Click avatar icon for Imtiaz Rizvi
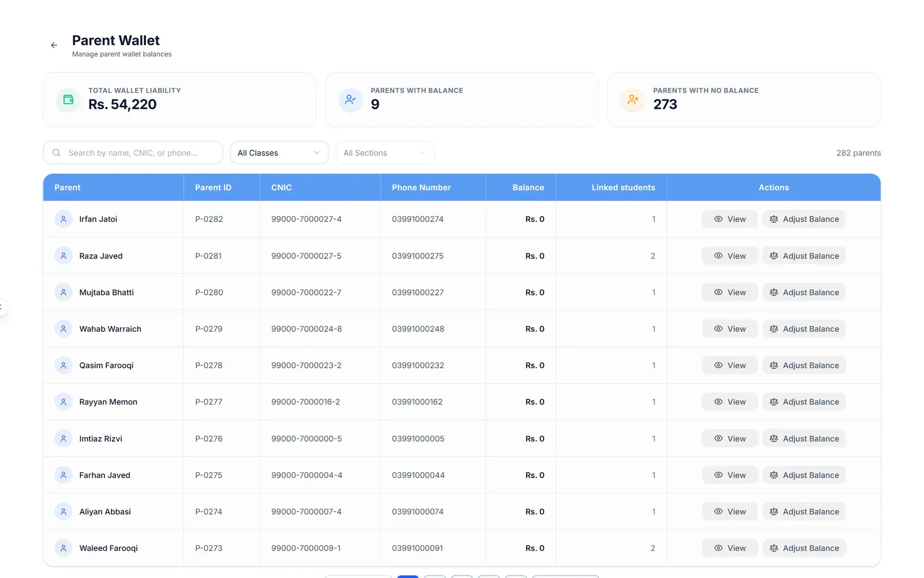 (x=64, y=439)
